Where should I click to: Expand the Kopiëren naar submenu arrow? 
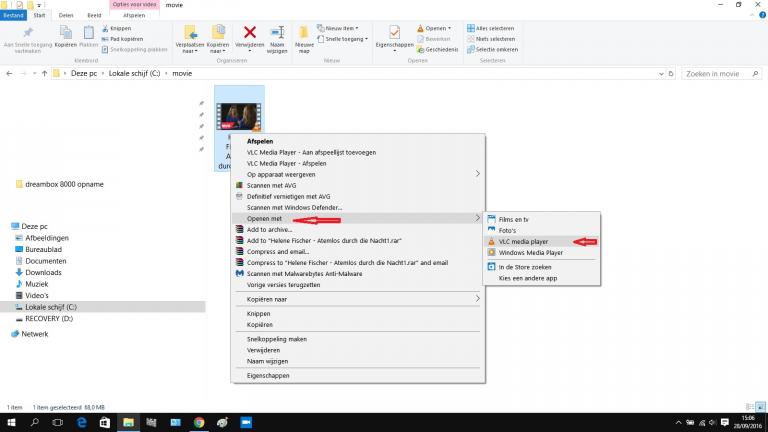coord(477,298)
